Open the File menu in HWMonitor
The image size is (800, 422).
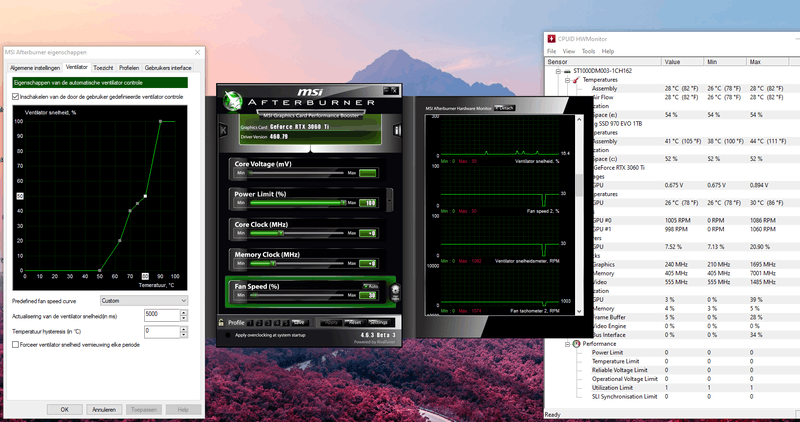[552, 52]
